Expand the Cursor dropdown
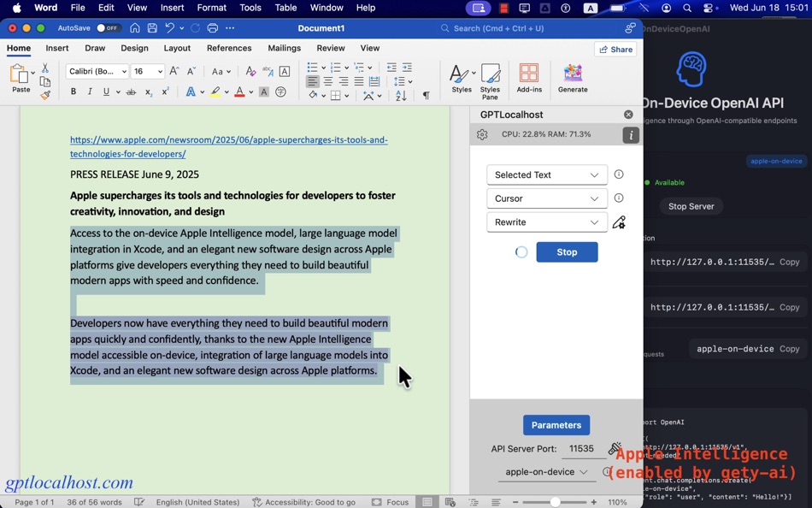812x508 pixels. tap(547, 198)
